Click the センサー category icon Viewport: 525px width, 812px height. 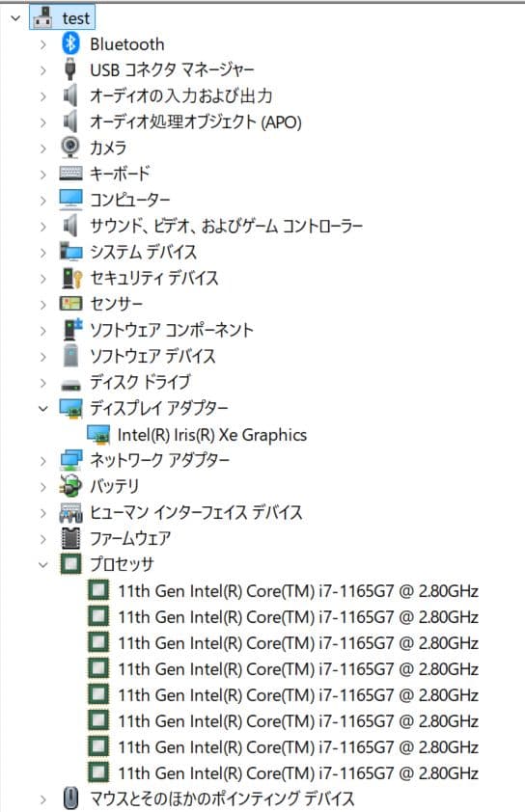tap(70, 304)
